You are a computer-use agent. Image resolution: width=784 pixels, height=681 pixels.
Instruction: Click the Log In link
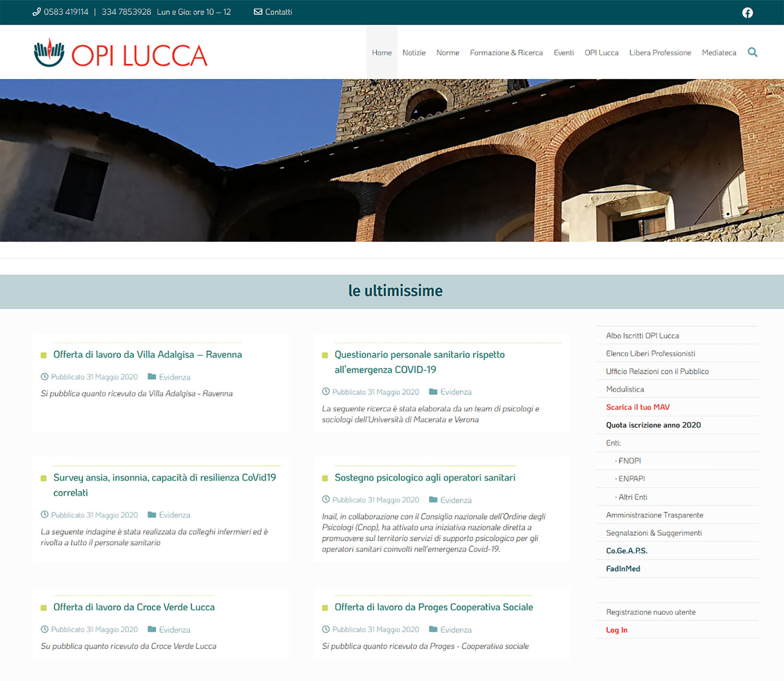point(617,630)
